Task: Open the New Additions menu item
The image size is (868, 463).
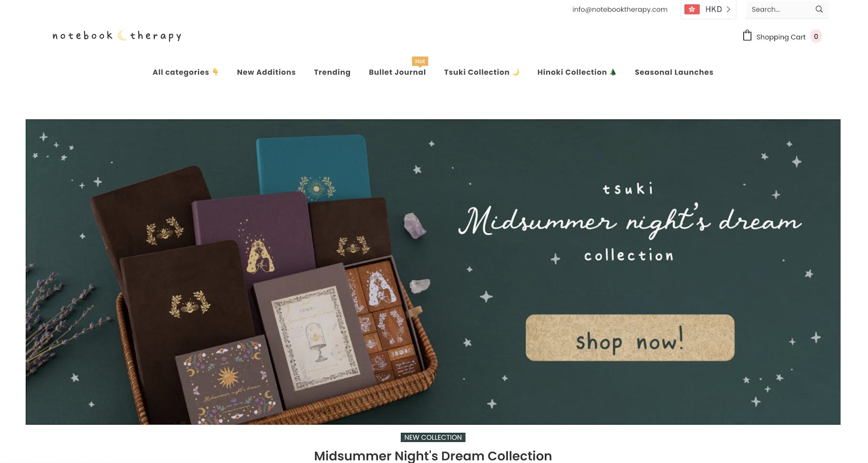Action: coord(266,72)
